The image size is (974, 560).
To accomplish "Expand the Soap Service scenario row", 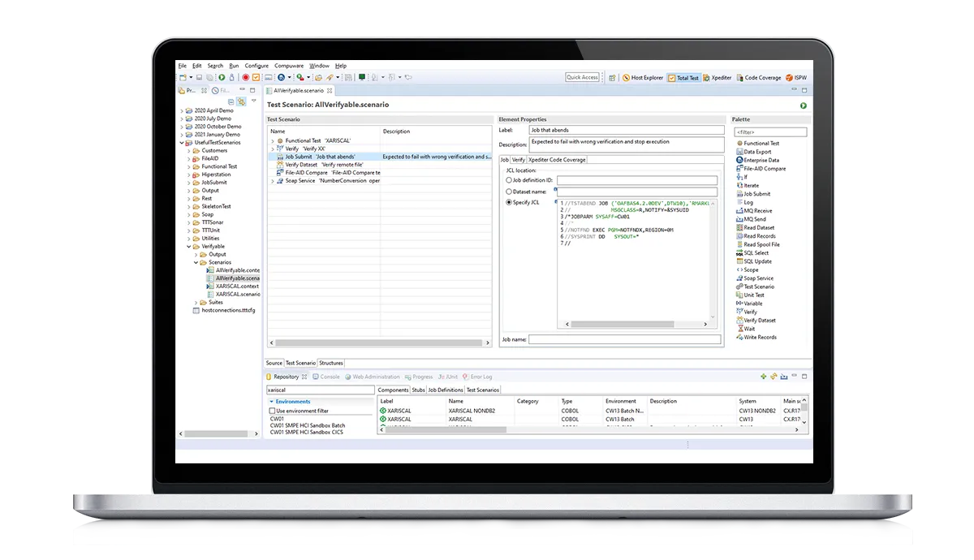I will (273, 182).
